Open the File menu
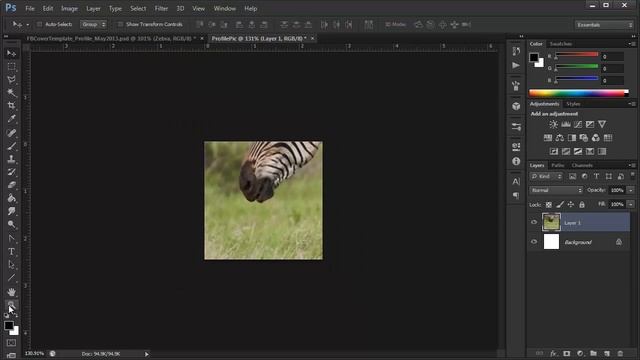The height and width of the screenshot is (360, 640). tap(30, 8)
